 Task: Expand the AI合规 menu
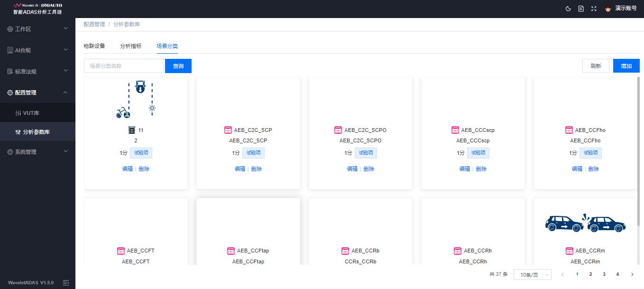point(37,50)
